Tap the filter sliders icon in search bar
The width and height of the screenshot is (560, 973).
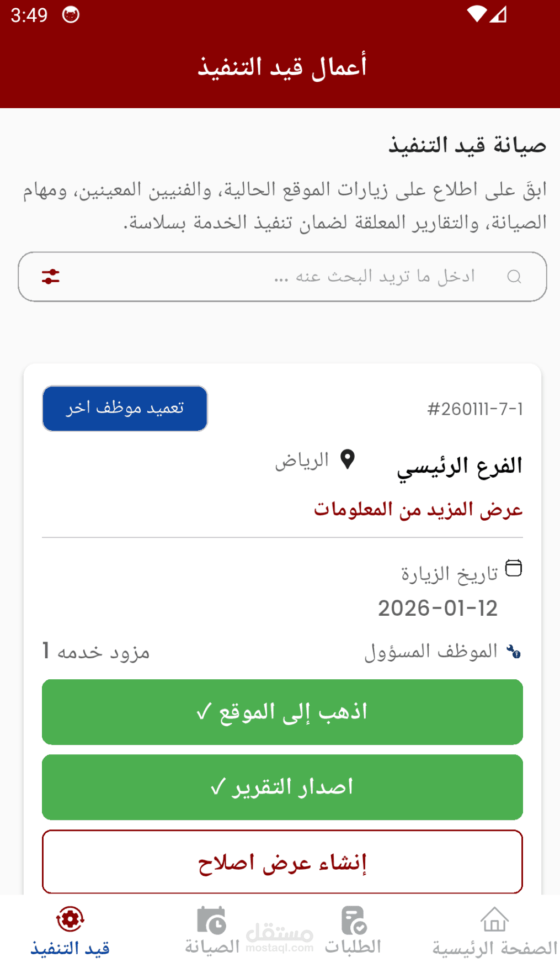pyautogui.click(x=51, y=277)
